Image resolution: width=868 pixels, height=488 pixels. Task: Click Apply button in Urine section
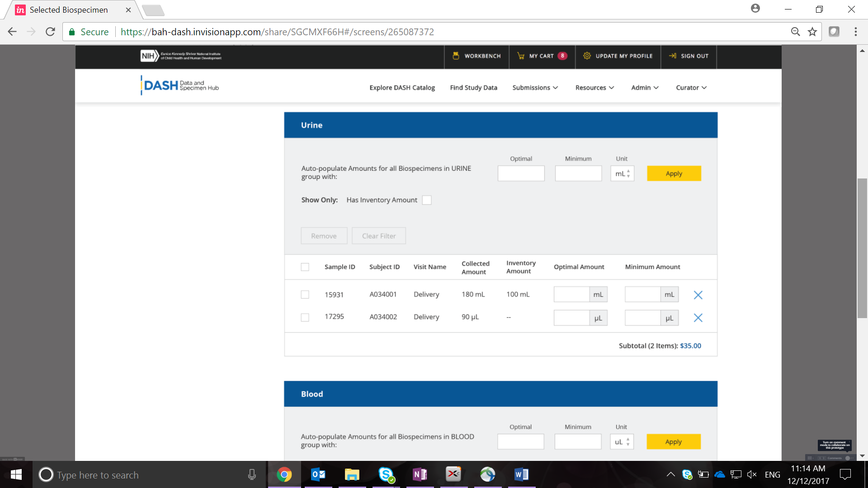click(674, 174)
